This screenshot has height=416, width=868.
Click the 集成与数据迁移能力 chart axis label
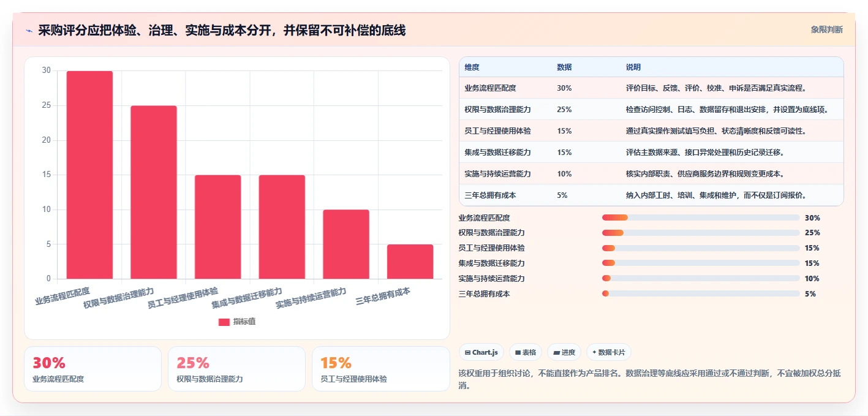pos(248,297)
